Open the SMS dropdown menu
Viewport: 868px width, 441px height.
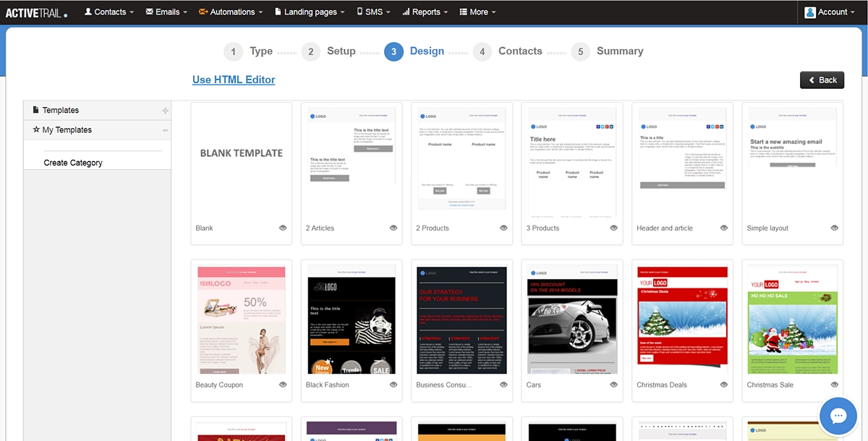click(373, 12)
